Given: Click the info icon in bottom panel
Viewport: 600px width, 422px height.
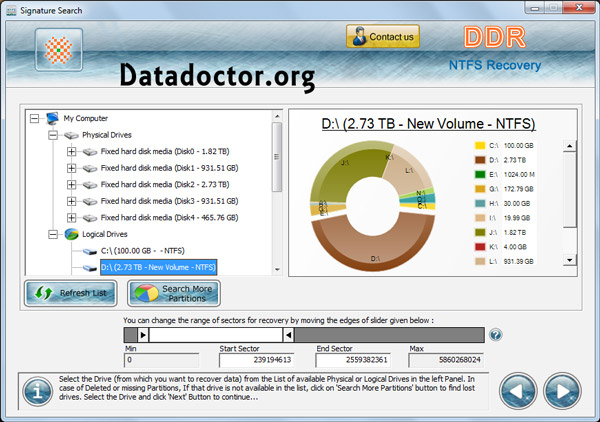Looking at the screenshot, I should click(38, 392).
